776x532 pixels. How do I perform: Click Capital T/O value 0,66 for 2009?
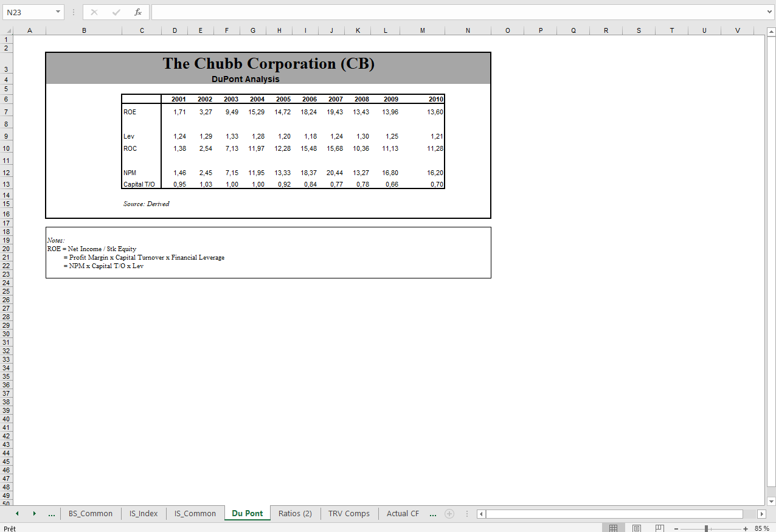click(x=392, y=184)
